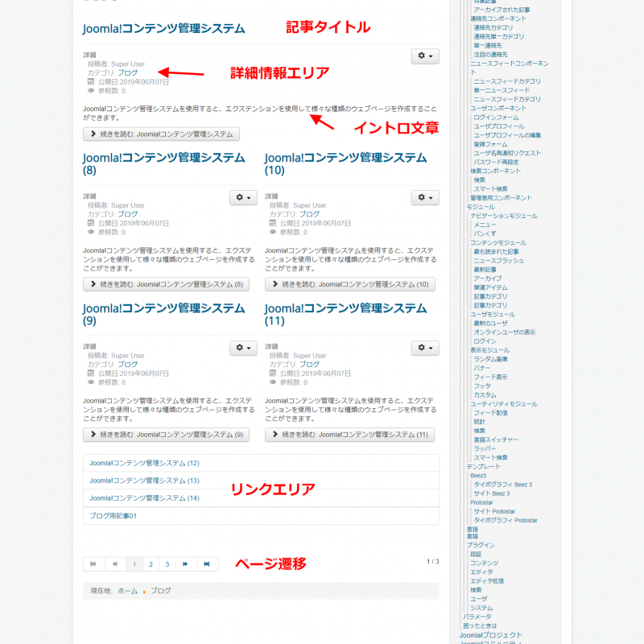The image size is (644, 644).
Task: Go to page 2 in pagination
Action: 151,564
